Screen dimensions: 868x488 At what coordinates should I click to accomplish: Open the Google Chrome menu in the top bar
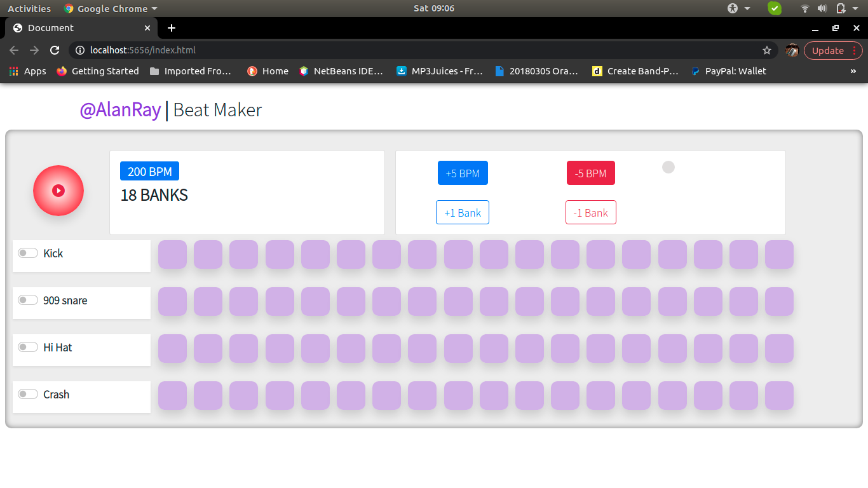[110, 8]
